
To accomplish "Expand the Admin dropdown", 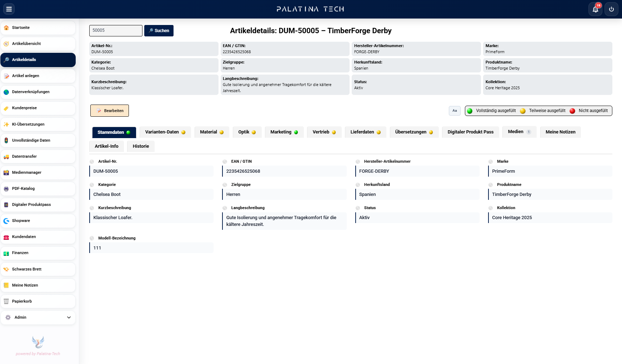I will click(x=38, y=318).
